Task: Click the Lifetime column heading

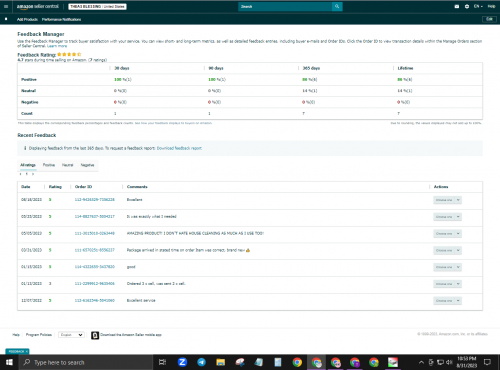Action: pyautogui.click(x=405, y=68)
